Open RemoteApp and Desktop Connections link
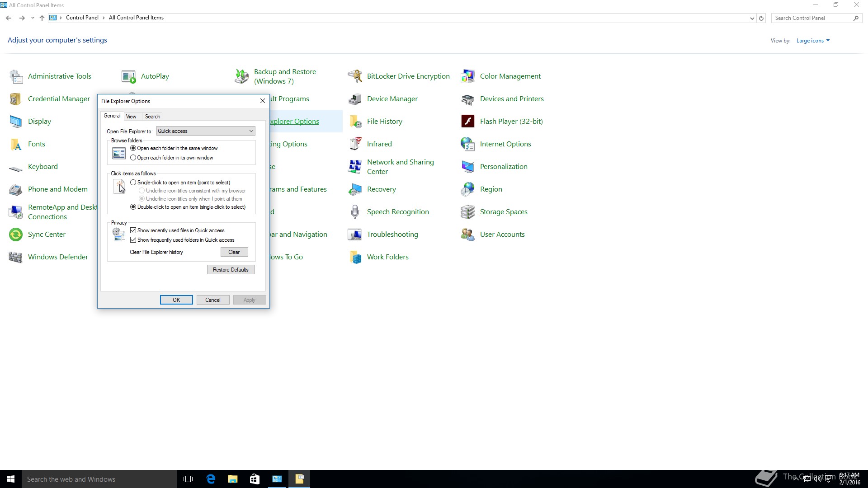This screenshot has height=488, width=868. 62,212
